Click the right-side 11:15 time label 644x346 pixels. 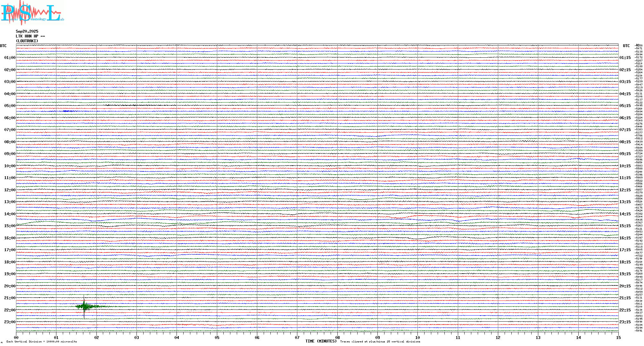pos(625,178)
